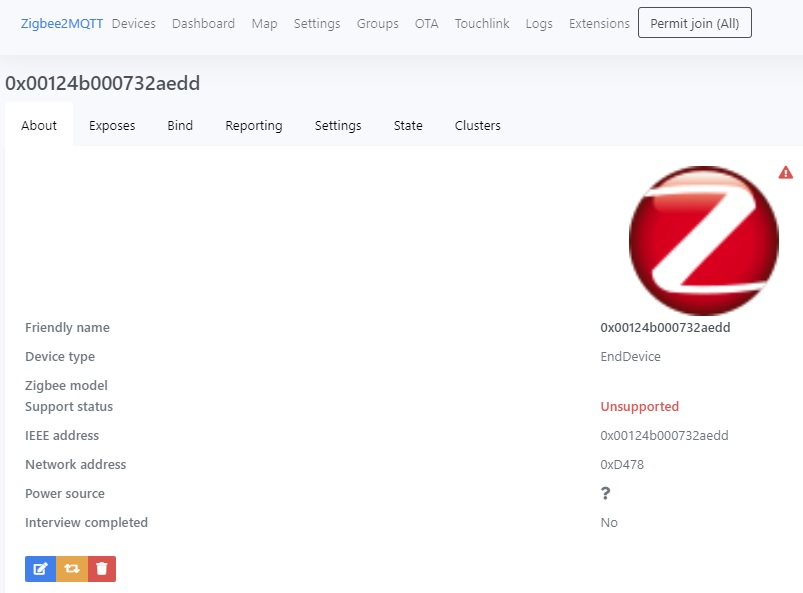This screenshot has height=593, width=803.
Task: Start Touchlink from the top menu
Action: point(481,22)
